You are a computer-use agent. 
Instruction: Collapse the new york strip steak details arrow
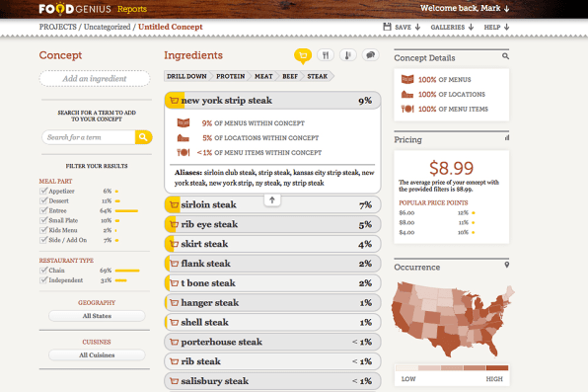(x=272, y=200)
